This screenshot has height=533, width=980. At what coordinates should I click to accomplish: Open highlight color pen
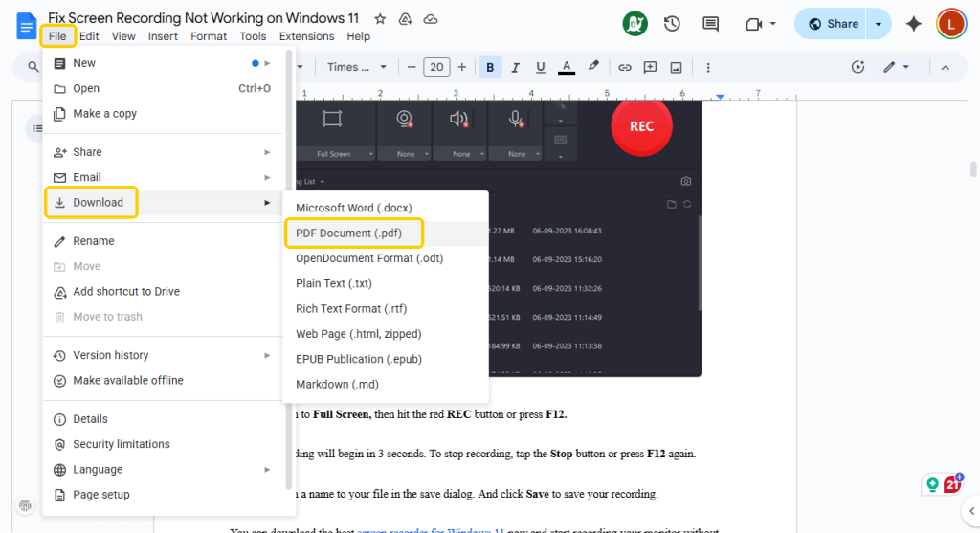(593, 67)
